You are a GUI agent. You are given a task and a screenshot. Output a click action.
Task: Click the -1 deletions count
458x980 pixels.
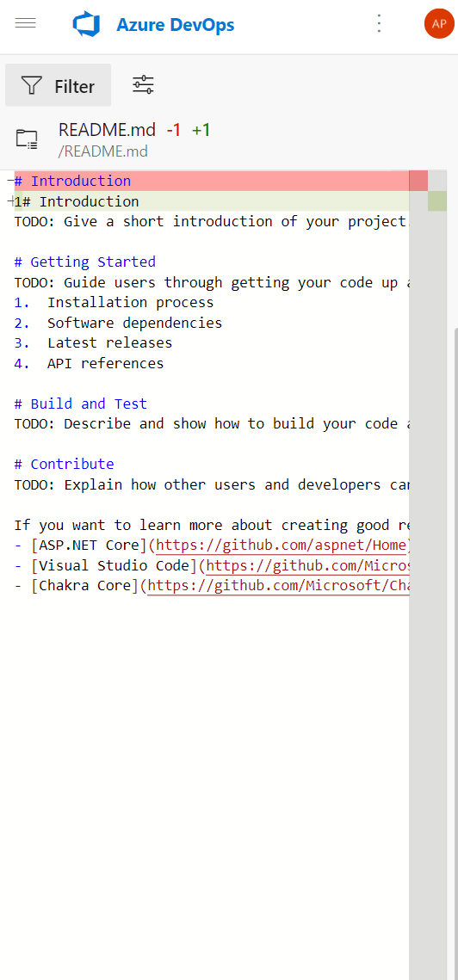click(173, 130)
